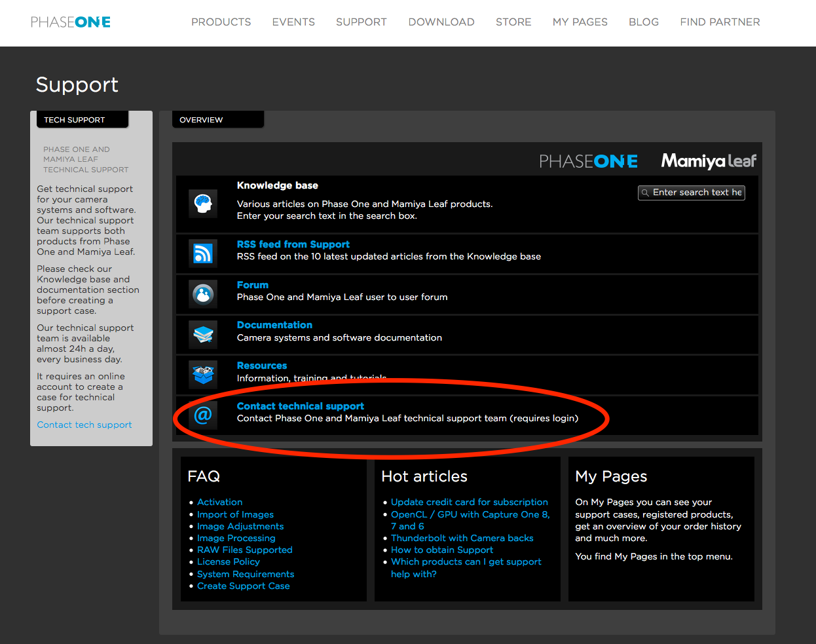This screenshot has width=816, height=644.
Task: Click the Contact technical support @ icon
Action: click(x=203, y=415)
